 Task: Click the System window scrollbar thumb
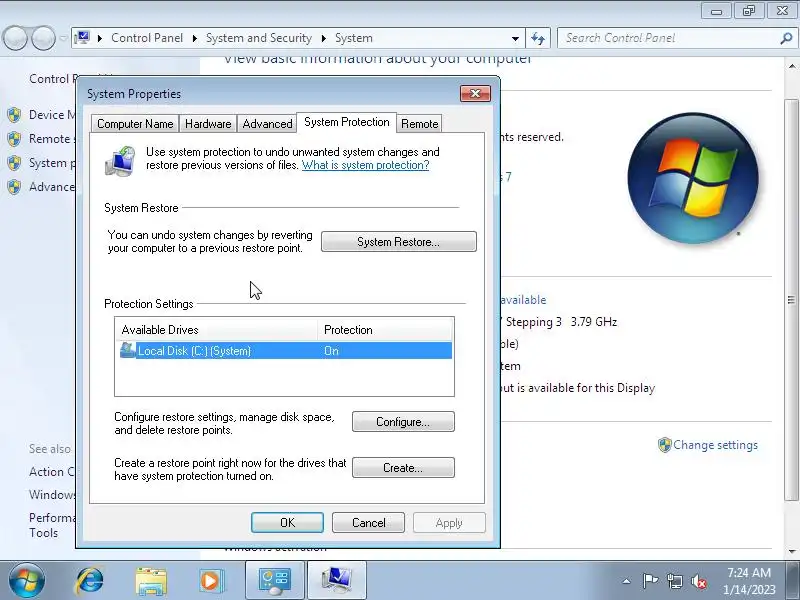(791, 300)
